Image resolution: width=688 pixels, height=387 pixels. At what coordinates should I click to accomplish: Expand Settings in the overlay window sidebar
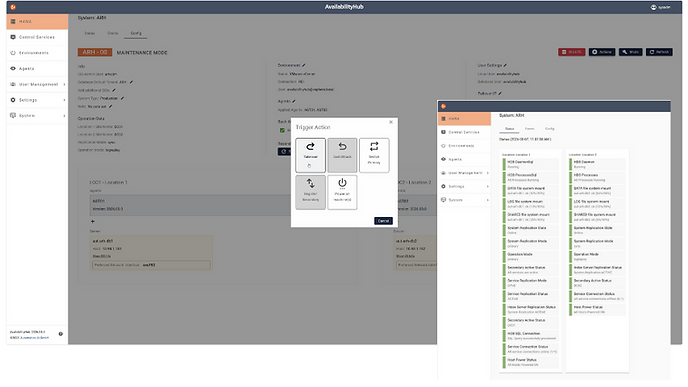pos(464,186)
